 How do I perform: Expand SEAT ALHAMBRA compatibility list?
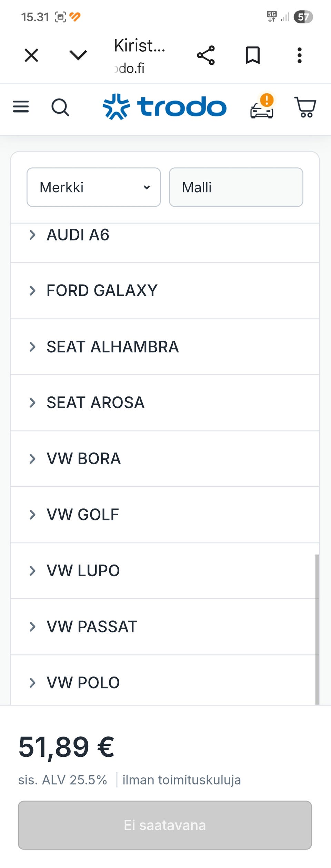click(x=112, y=347)
